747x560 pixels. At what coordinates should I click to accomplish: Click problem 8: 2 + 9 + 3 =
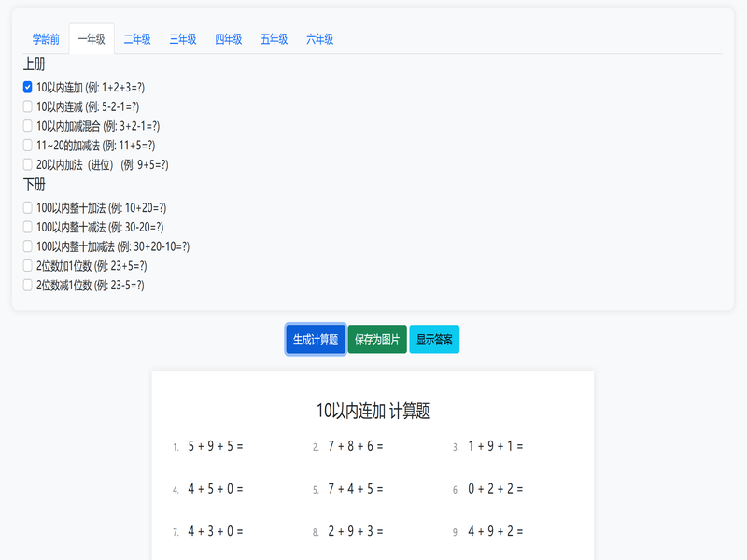pos(356,531)
